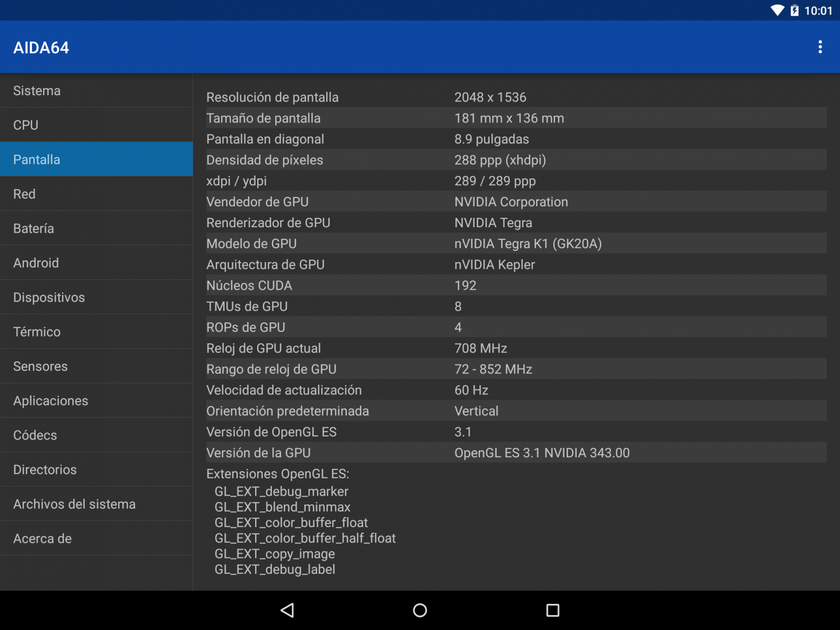Open the three-dot overflow menu

click(x=820, y=47)
